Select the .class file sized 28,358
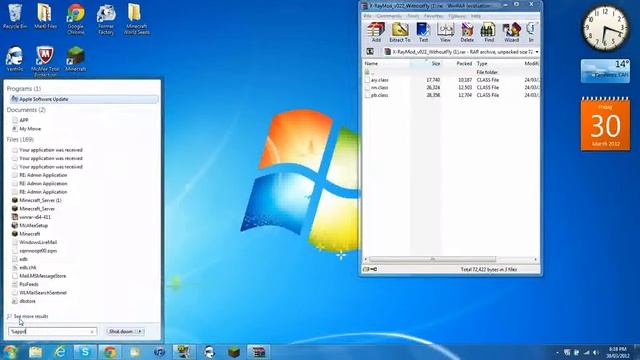The image size is (640, 360). (451, 95)
